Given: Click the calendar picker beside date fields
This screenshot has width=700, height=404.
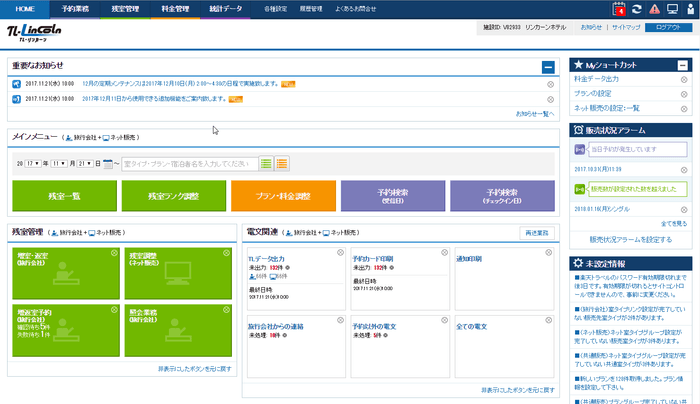Looking at the screenshot, I should tap(108, 163).
